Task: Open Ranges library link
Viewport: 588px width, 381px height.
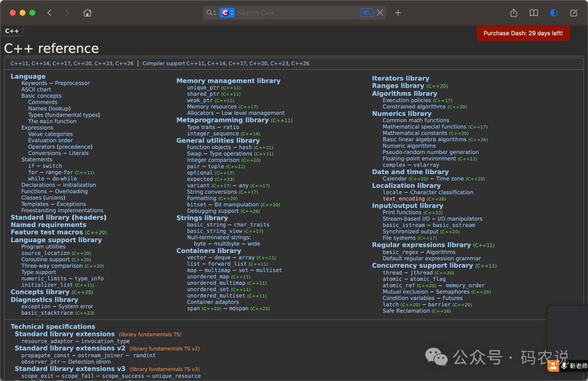Action: (x=398, y=86)
